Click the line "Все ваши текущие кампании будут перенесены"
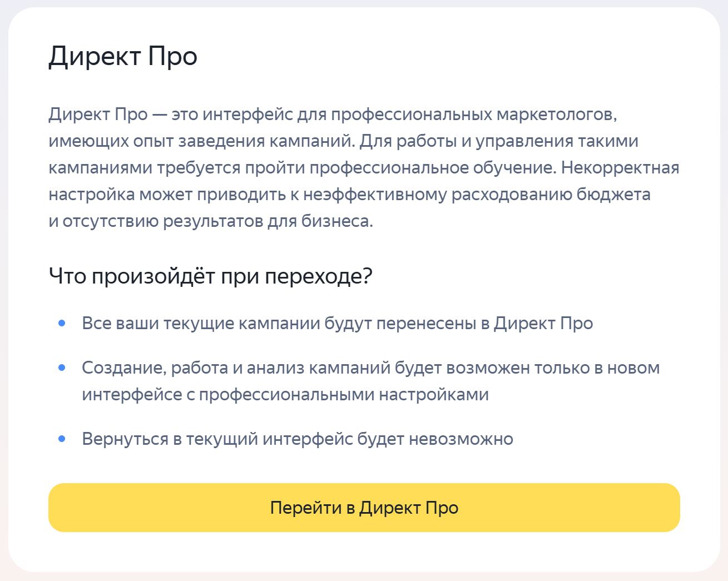728x581 pixels. [337, 323]
